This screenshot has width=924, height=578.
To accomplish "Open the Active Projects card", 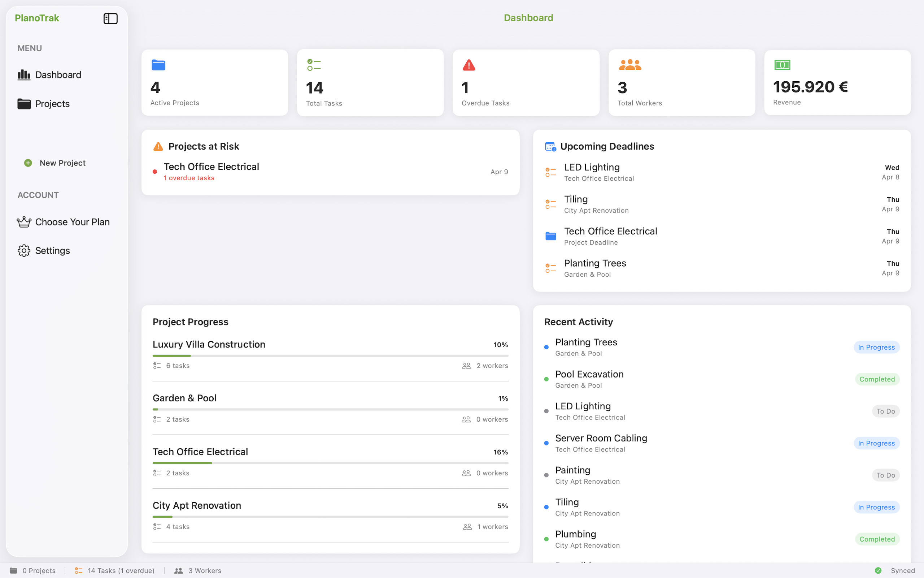I will (x=215, y=83).
